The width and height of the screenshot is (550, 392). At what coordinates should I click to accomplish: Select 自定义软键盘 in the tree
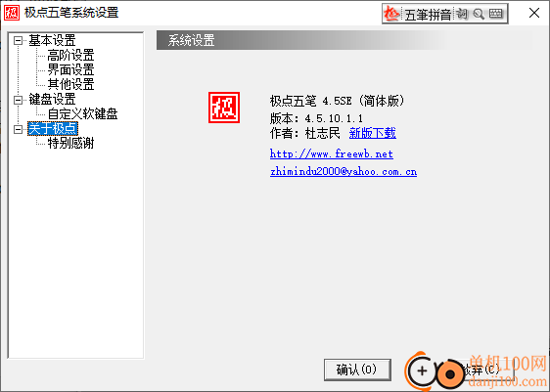[x=82, y=113]
